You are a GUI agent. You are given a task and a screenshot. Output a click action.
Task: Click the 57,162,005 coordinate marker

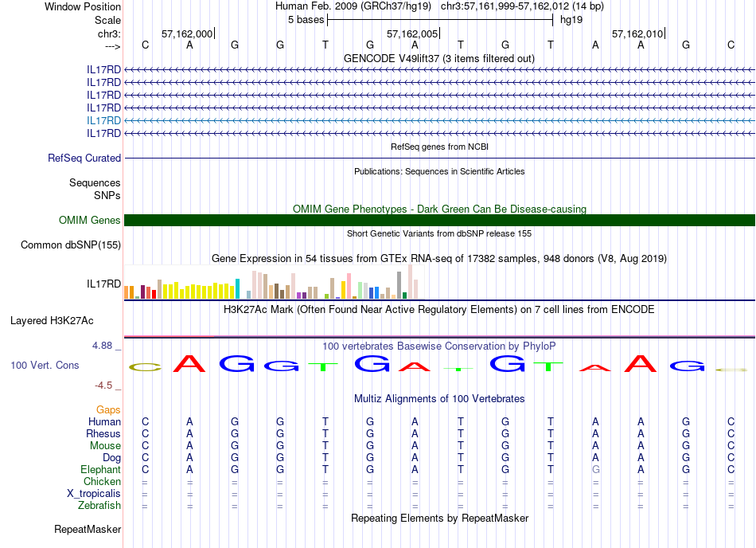(x=412, y=33)
